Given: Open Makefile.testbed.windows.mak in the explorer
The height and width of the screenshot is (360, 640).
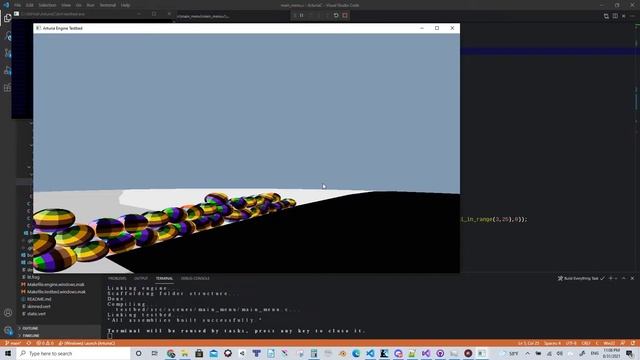Looking at the screenshot, I should 56,292.
